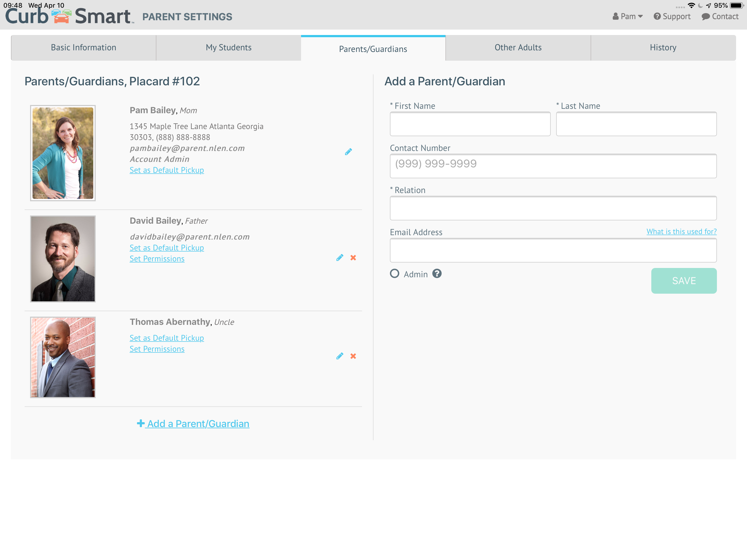Click the Thomas Abernathy name heading
Viewport: 747px width, 560px height.
[170, 322]
